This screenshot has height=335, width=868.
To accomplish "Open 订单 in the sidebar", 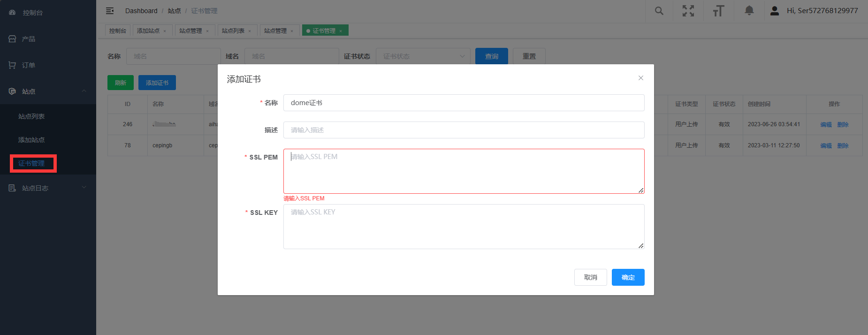I will tap(29, 65).
